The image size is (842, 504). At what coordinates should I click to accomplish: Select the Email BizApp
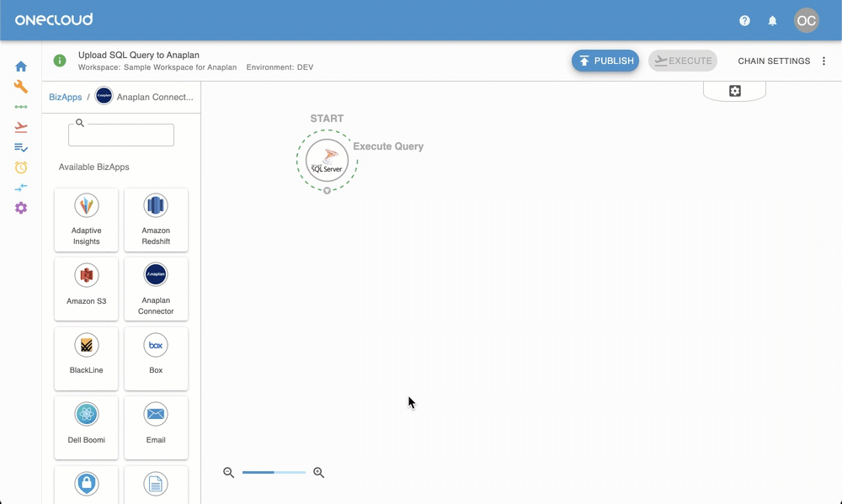(156, 427)
